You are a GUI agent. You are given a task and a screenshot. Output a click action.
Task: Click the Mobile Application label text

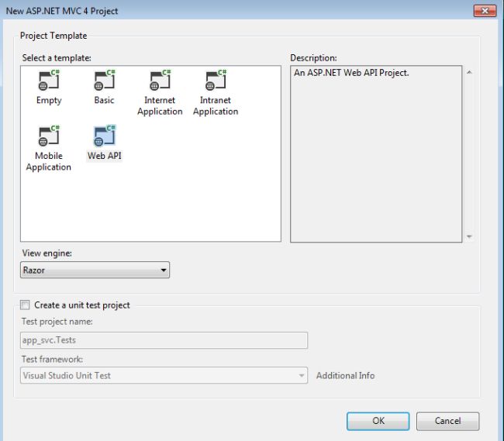point(49,162)
